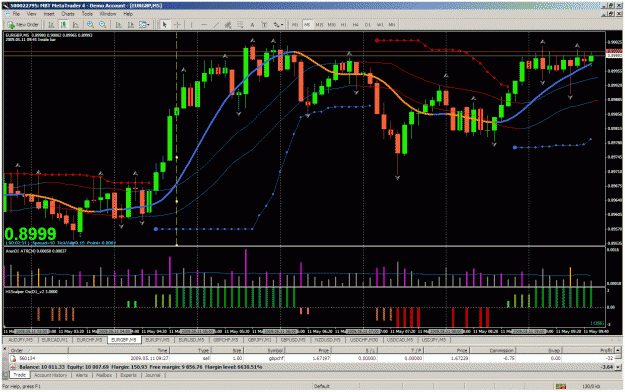This screenshot has width=625, height=392.
Task: Open the indicators list toolbar icon
Action: coord(142,25)
